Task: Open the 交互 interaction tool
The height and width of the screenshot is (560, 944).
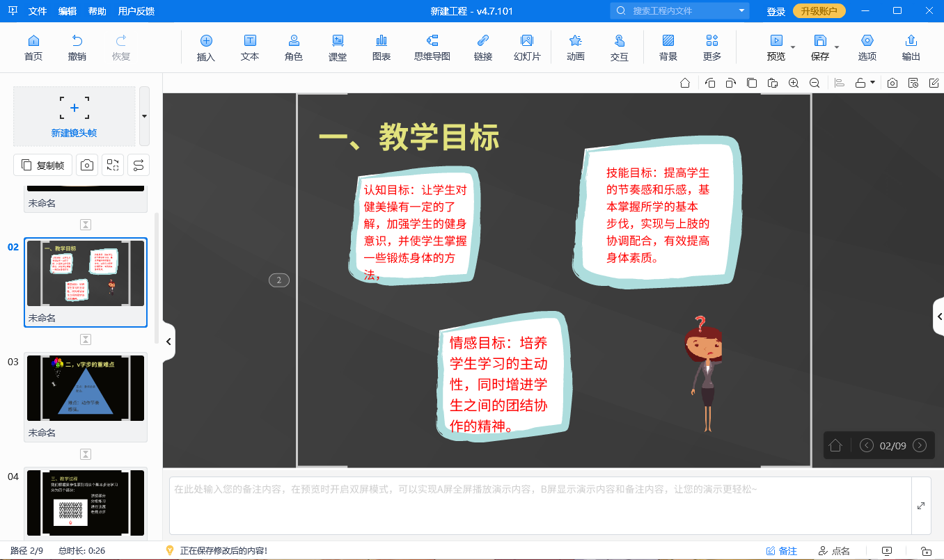Action: pos(620,47)
